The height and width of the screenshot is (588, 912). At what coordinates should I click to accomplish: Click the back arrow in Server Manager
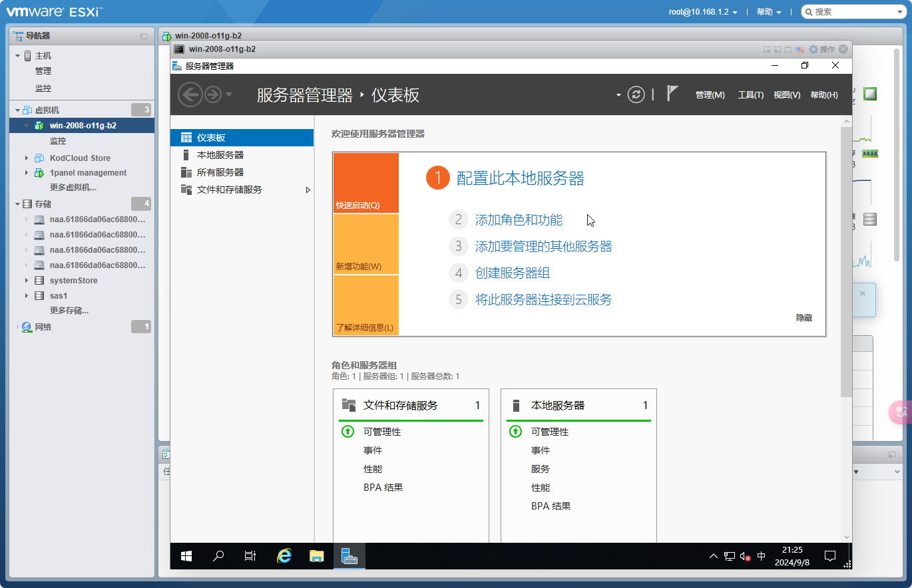(190, 94)
